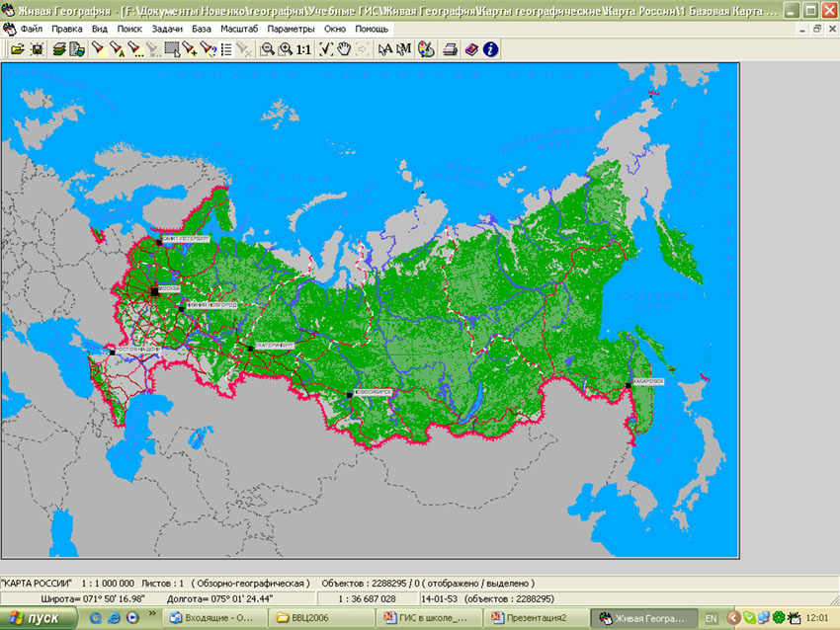Click the printer icon in toolbar
The height and width of the screenshot is (630, 840).
(450, 48)
